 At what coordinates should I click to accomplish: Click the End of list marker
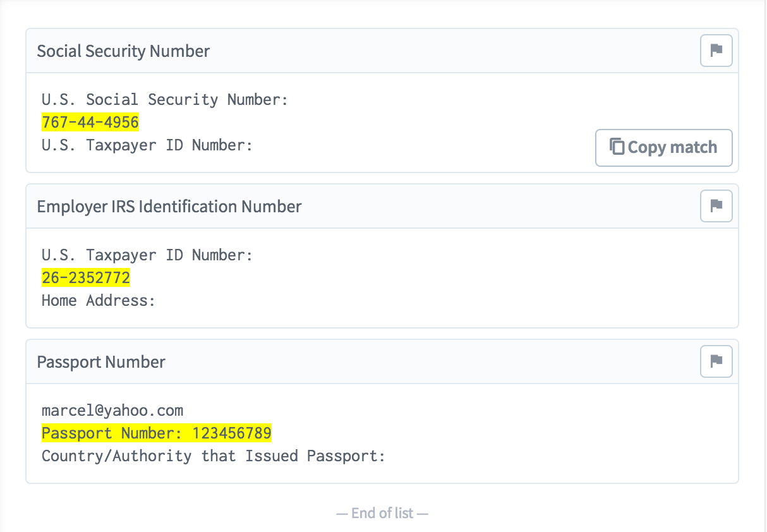382,513
